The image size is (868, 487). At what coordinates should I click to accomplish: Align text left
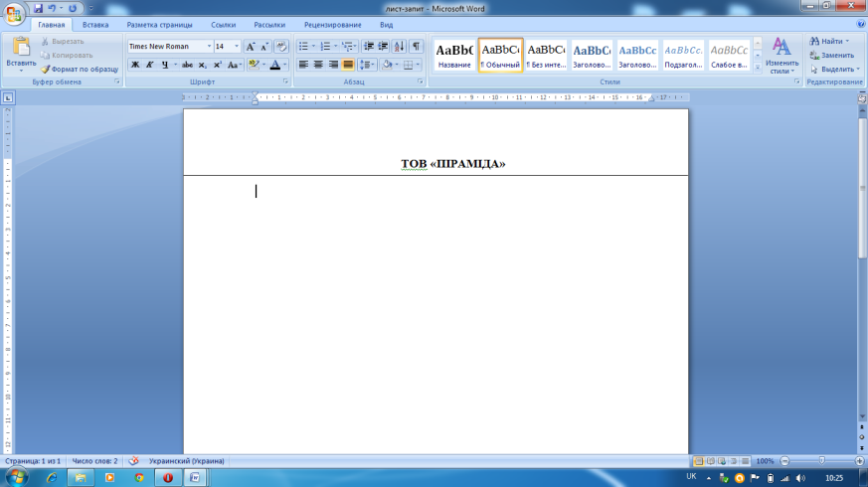point(303,65)
